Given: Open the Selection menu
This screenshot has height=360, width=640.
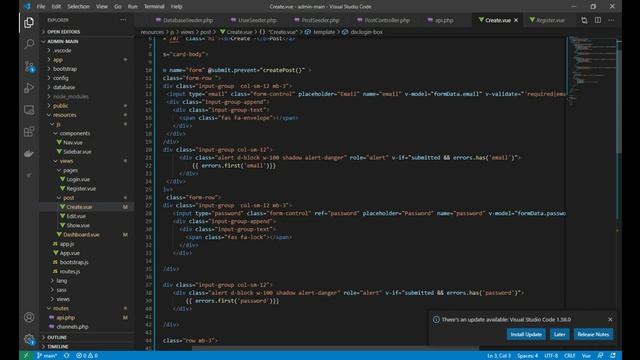Looking at the screenshot, I should (x=78, y=7).
